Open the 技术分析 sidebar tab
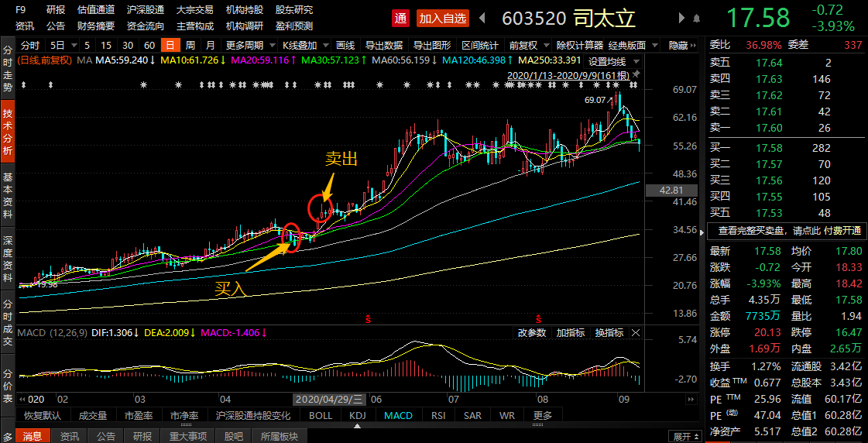 click(x=8, y=132)
